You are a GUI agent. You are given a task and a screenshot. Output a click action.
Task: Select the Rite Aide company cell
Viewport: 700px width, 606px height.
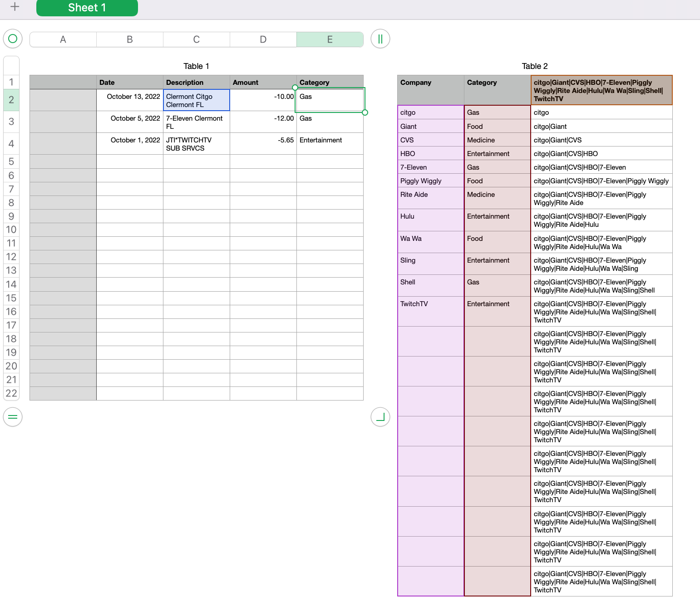[x=431, y=198]
